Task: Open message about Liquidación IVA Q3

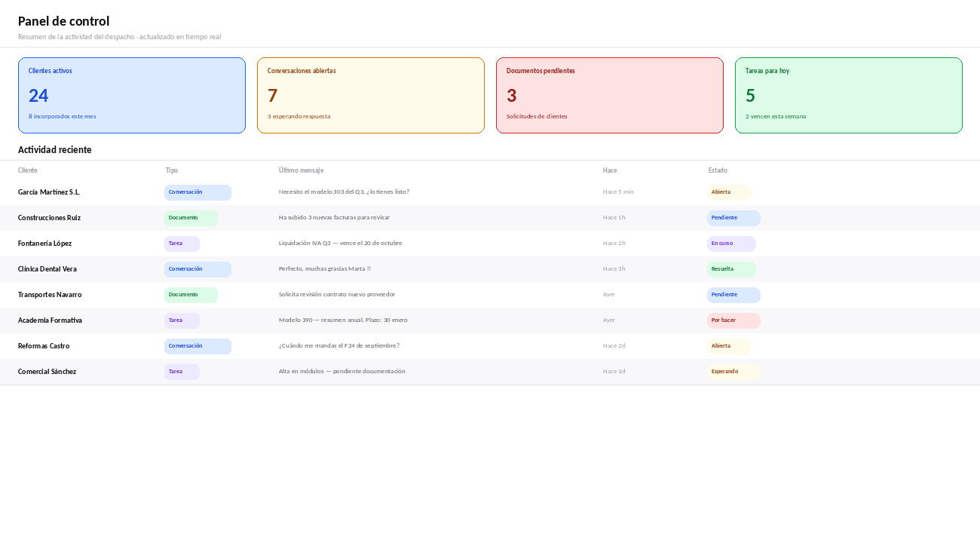Action: point(340,244)
